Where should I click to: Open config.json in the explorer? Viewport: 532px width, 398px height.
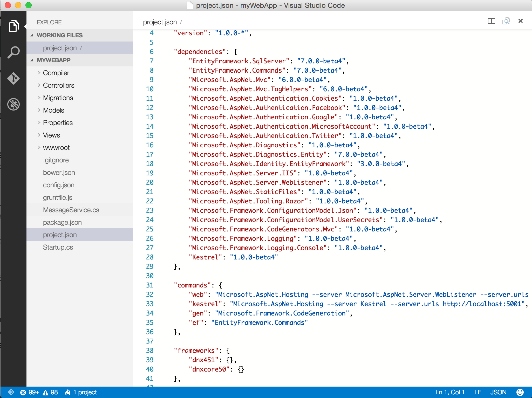click(x=80, y=185)
